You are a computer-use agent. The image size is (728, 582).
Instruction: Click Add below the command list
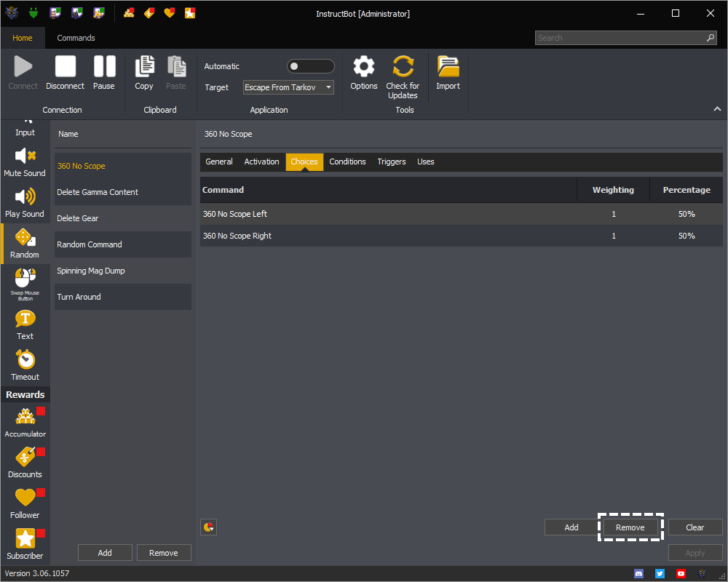tap(105, 553)
